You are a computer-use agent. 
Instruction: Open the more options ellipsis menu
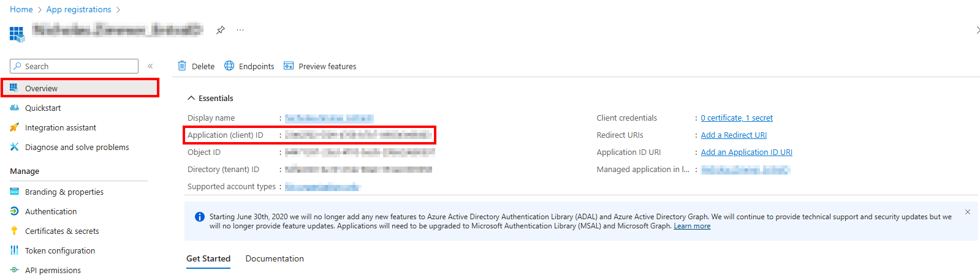(240, 29)
